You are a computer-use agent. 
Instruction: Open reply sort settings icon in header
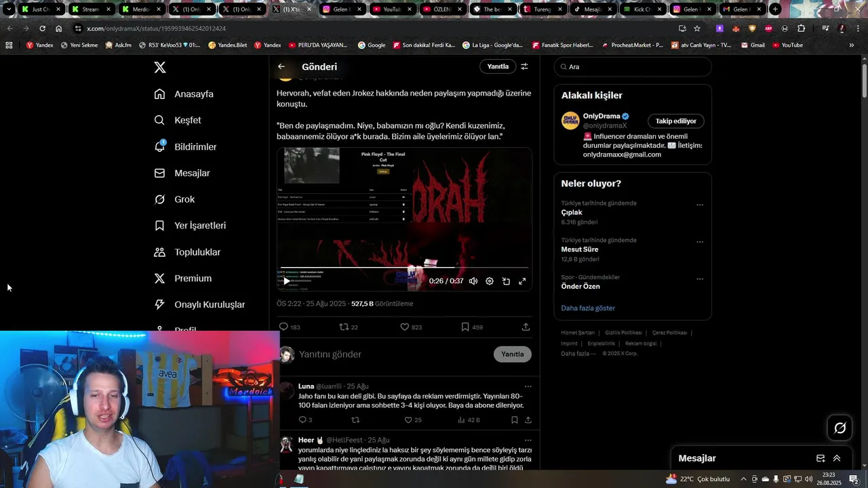[524, 66]
